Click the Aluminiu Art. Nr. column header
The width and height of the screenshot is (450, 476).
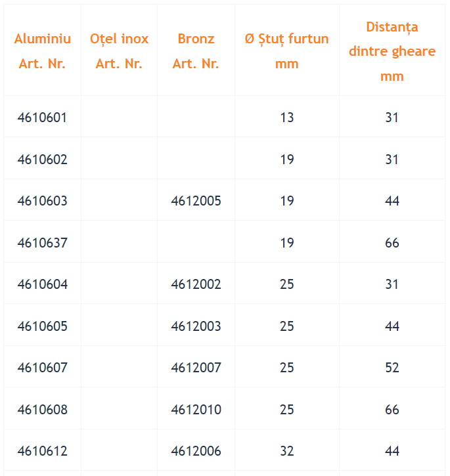coord(42,51)
